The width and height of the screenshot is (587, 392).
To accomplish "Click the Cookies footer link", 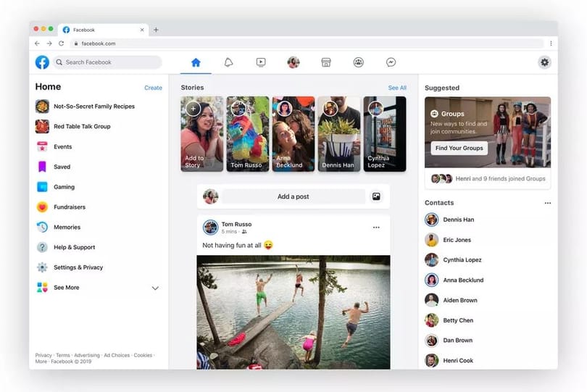I will (143, 355).
